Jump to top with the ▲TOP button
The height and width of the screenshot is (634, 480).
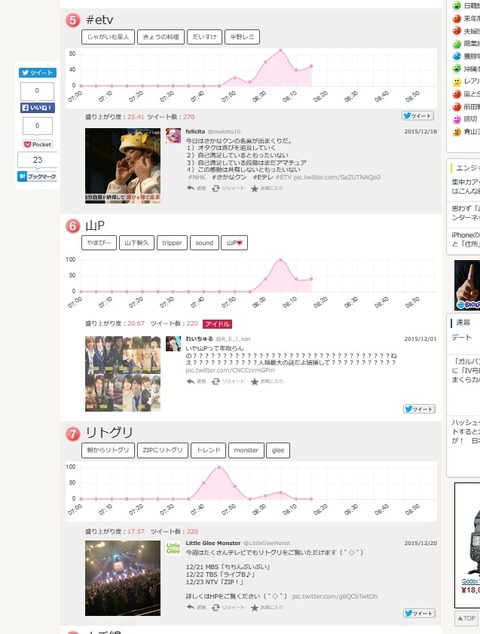(467, 618)
